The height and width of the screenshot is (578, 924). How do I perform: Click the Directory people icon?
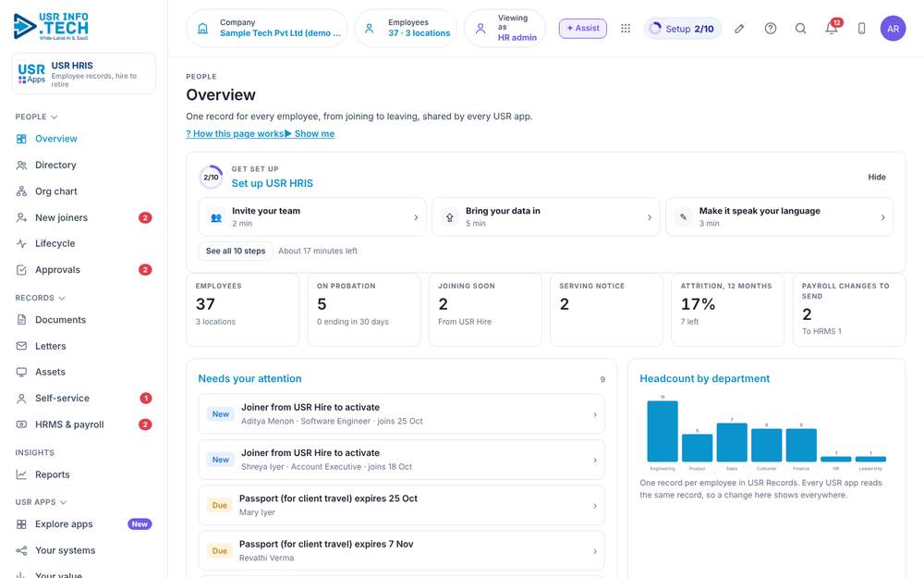(21, 166)
